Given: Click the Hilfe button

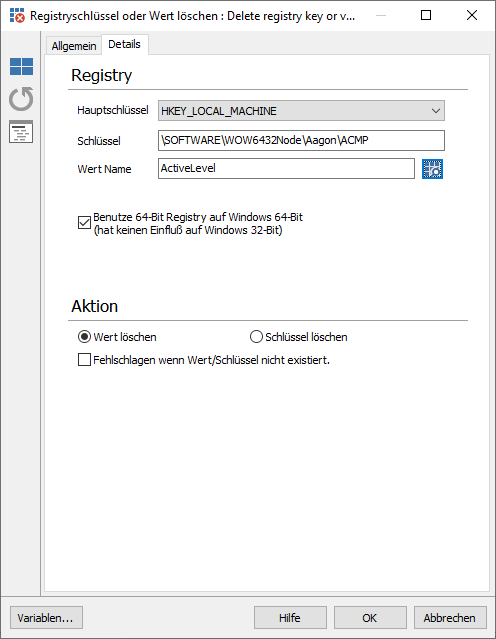Looking at the screenshot, I should [x=290, y=617].
